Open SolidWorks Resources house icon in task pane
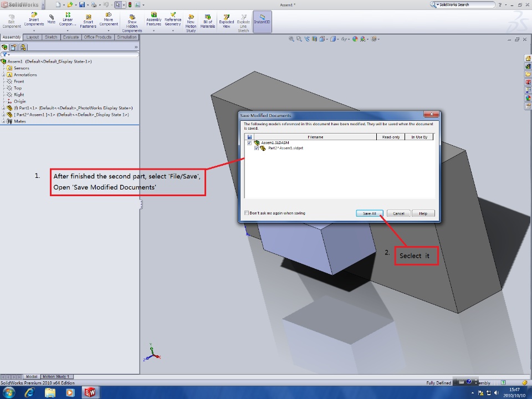The image size is (532, 399). tap(528, 58)
